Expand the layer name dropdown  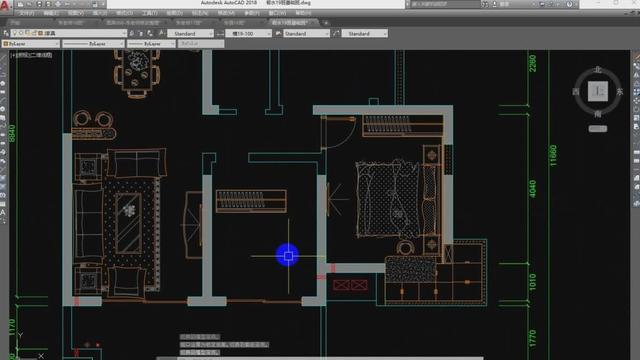[124, 33]
